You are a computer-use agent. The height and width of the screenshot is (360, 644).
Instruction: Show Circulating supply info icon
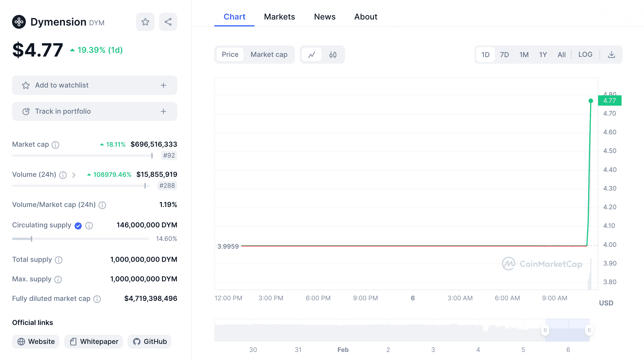pos(89,226)
